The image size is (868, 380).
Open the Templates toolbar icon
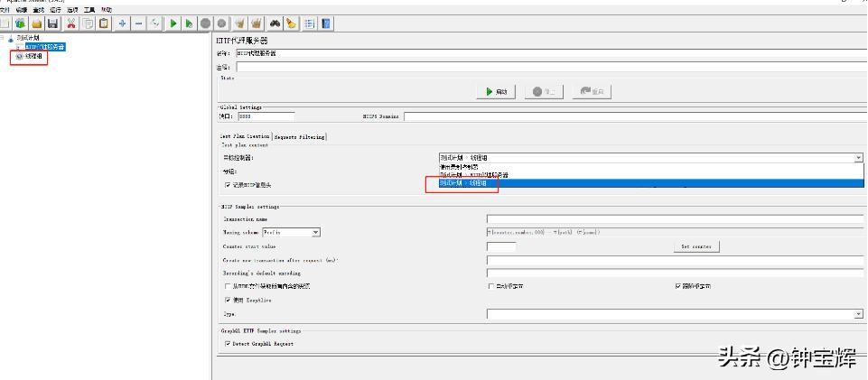coord(21,23)
